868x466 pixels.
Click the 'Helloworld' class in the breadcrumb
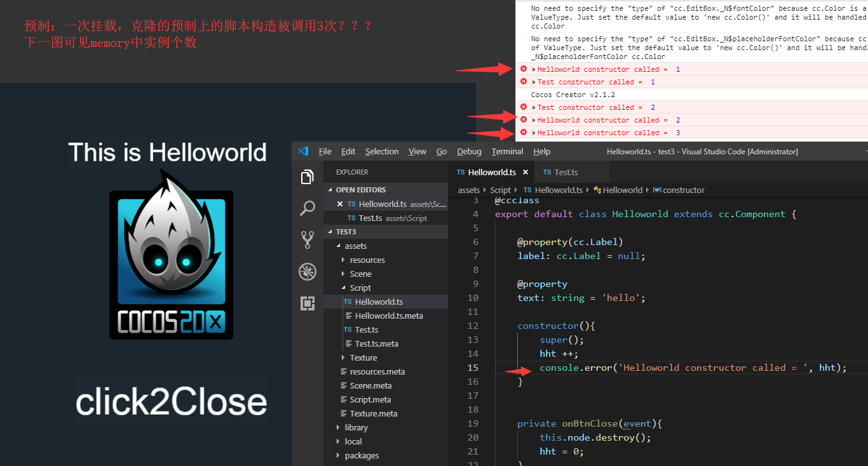click(x=623, y=190)
